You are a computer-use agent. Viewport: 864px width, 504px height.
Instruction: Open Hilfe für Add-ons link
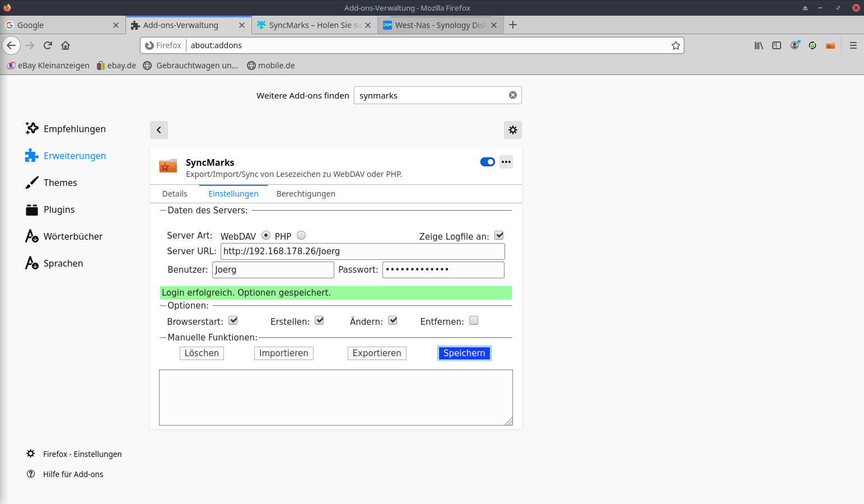pos(65,474)
